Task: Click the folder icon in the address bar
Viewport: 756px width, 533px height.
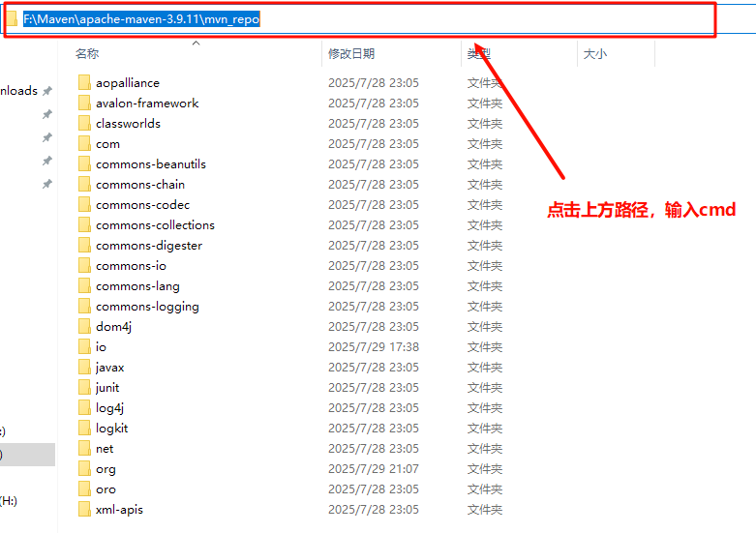Action: [x=13, y=19]
